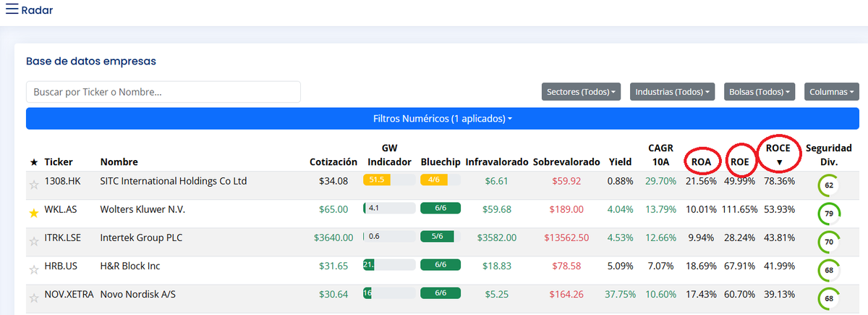This screenshot has height=315, width=868.
Task: Open Wolters Kluwer N.V. name
Action: click(142, 209)
